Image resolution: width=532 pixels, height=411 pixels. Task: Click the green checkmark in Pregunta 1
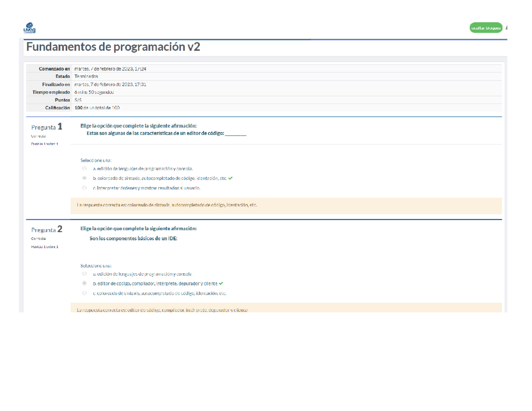tap(230, 178)
